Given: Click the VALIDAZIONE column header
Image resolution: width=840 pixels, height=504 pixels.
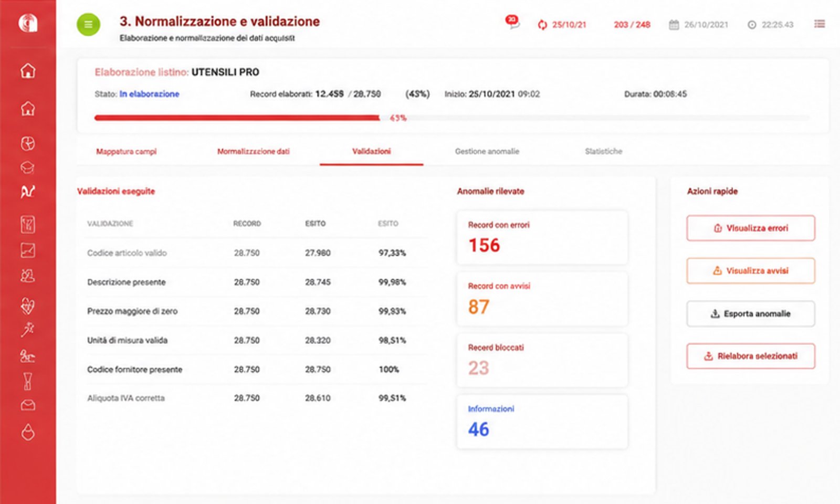Looking at the screenshot, I should (x=110, y=224).
